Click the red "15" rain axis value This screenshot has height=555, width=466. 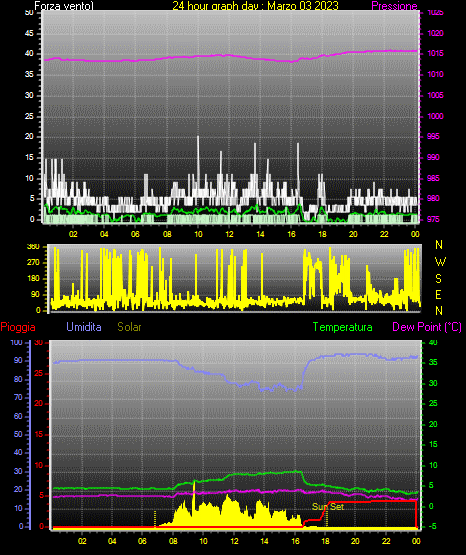(39, 434)
